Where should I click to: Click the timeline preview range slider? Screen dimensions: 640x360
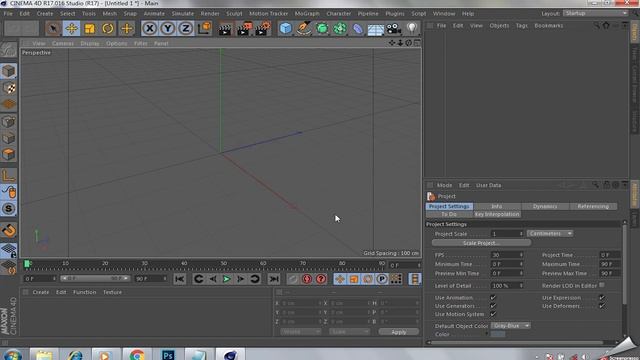coord(95,278)
